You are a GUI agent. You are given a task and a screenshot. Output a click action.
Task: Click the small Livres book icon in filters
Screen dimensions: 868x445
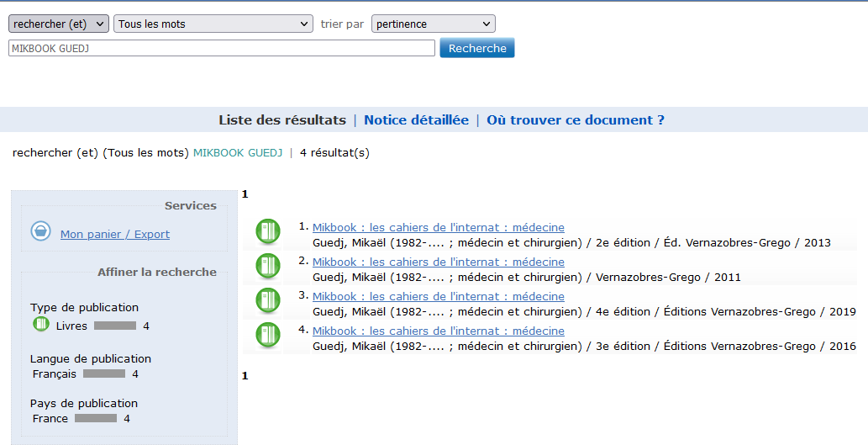[x=40, y=325]
